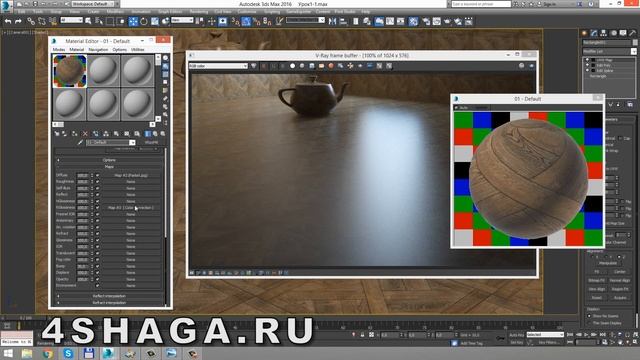Click the Diffuse amount input field
This screenshot has width=640, height=360.
pyautogui.click(x=83, y=175)
